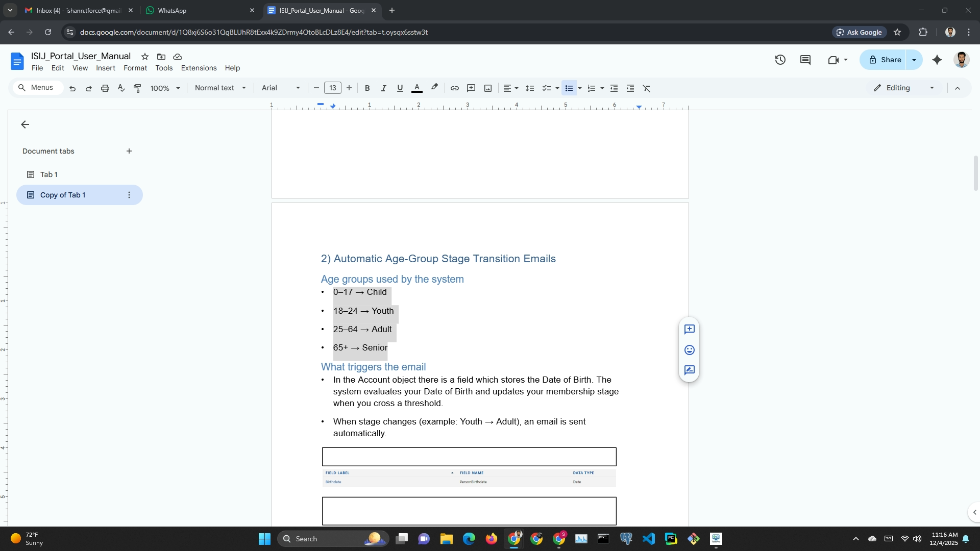Click the Share button
The image size is (980, 551).
pos(885,60)
